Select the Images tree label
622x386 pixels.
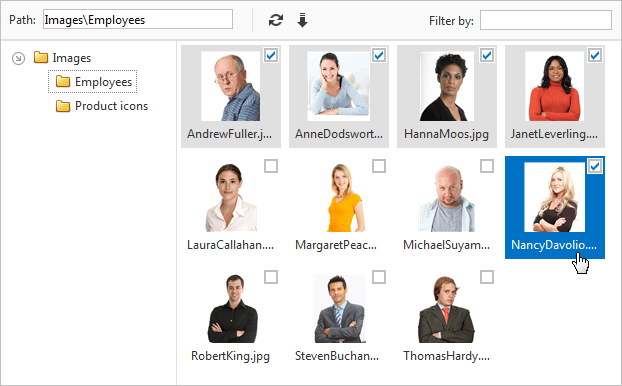coord(72,58)
